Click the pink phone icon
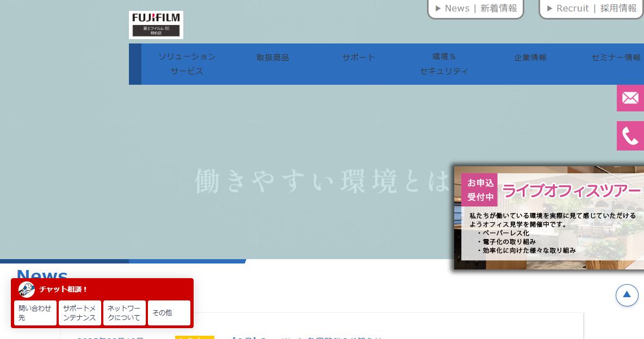Image resolution: width=644 pixels, height=339 pixels. point(630,136)
